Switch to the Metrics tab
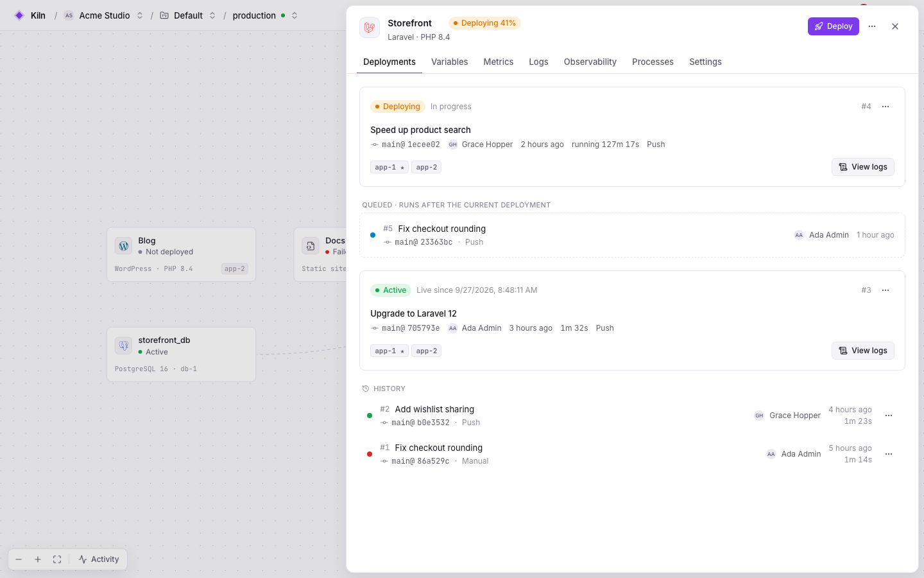Screen dimensions: 924x578 coord(499,62)
